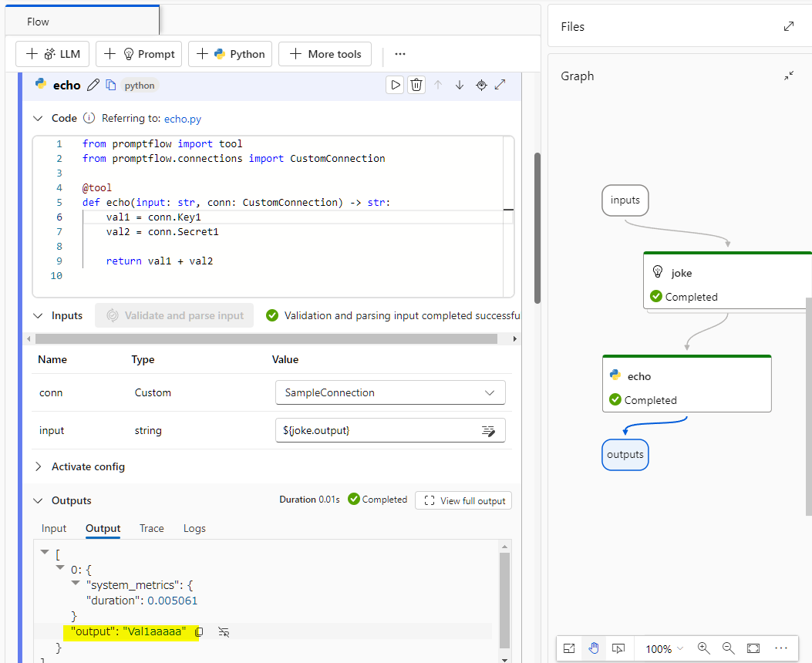Copy the echo node name
812x663 pixels.
point(111,85)
